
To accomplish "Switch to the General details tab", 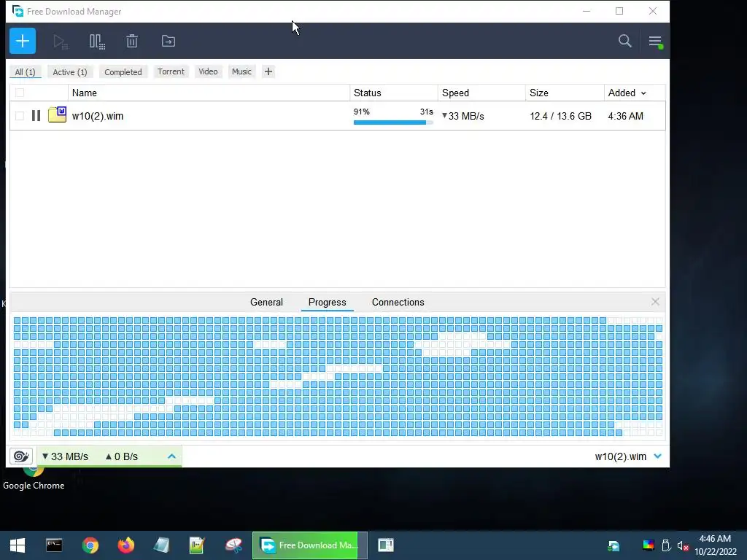I will (x=266, y=302).
